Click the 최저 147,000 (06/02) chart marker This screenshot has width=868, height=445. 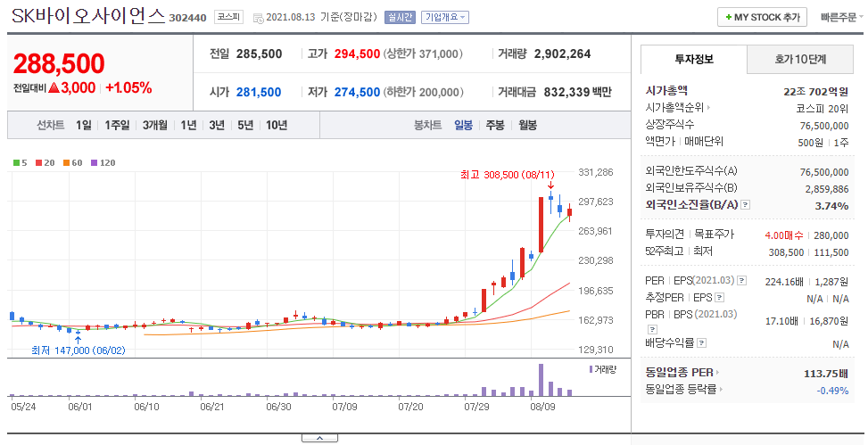point(78,350)
